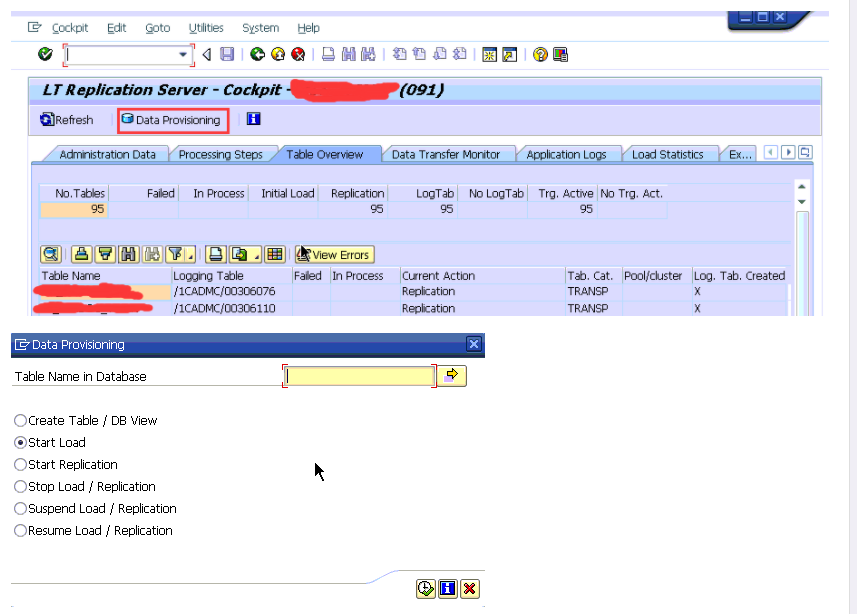Viewport: 857px width, 614px height.
Task: Select the Start Replication radio button
Action: [20, 464]
